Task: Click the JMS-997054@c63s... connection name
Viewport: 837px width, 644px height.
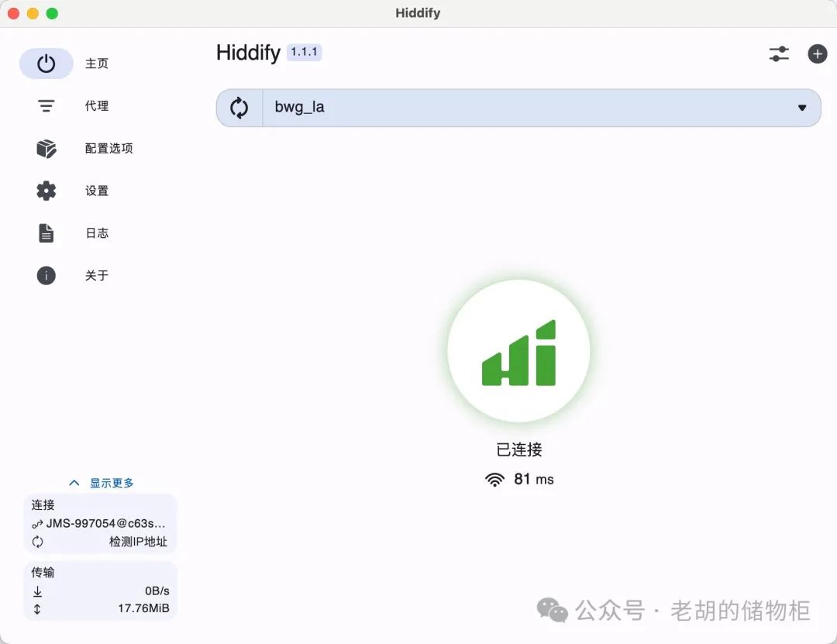Action: pos(105,523)
